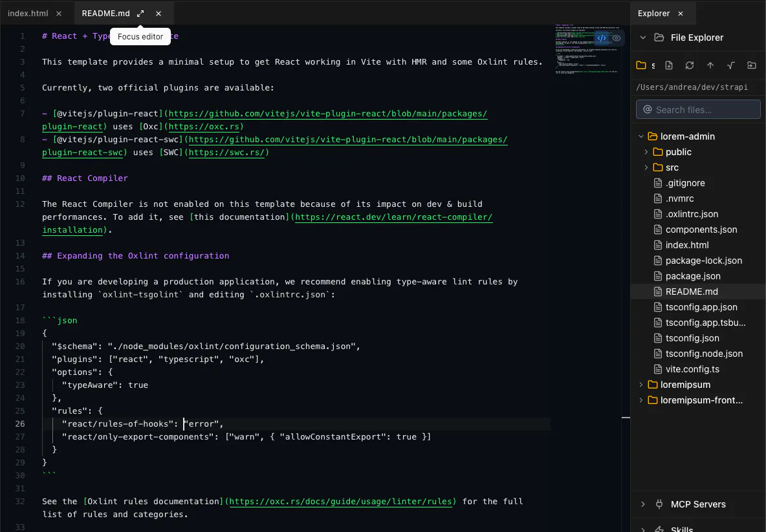Open the Oxlint rules documentation URL
766x532 pixels.
point(340,502)
